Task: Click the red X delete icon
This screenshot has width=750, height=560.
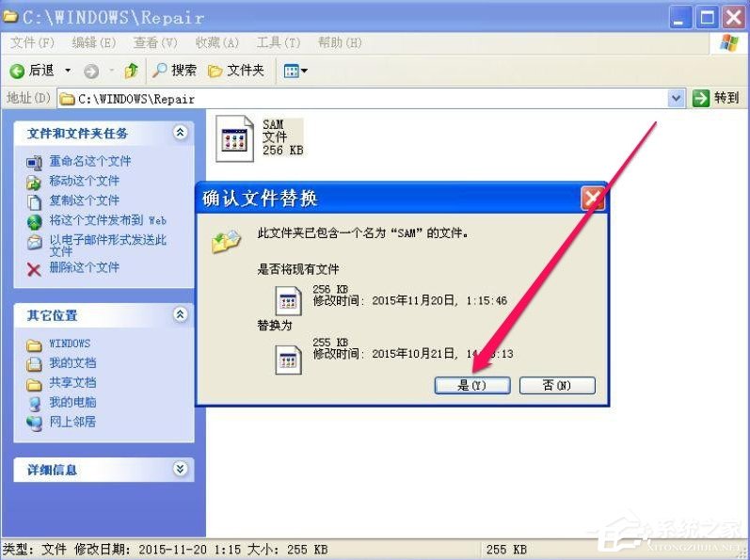Action: click(x=34, y=270)
